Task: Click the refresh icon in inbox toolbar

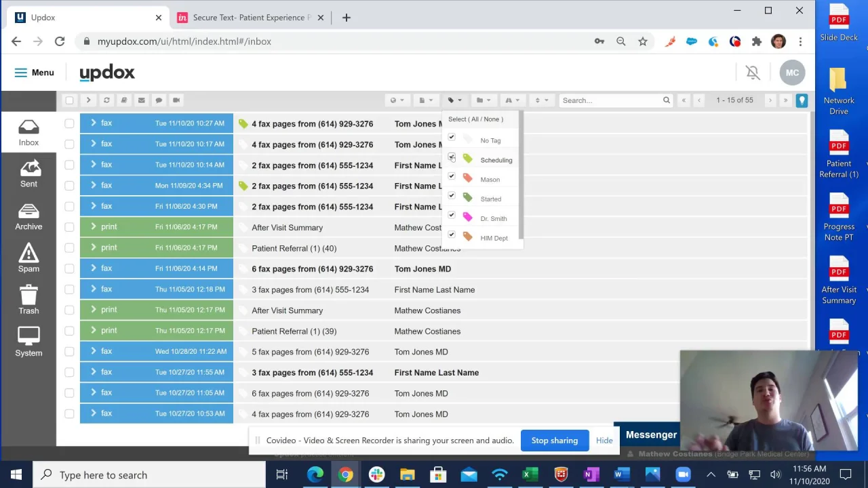Action: (106, 100)
